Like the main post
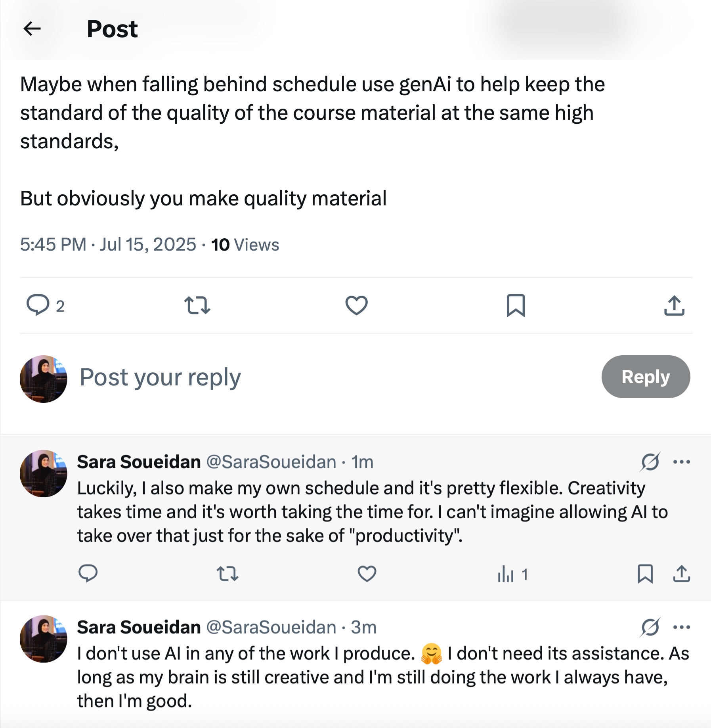This screenshot has width=711, height=728. (x=356, y=305)
